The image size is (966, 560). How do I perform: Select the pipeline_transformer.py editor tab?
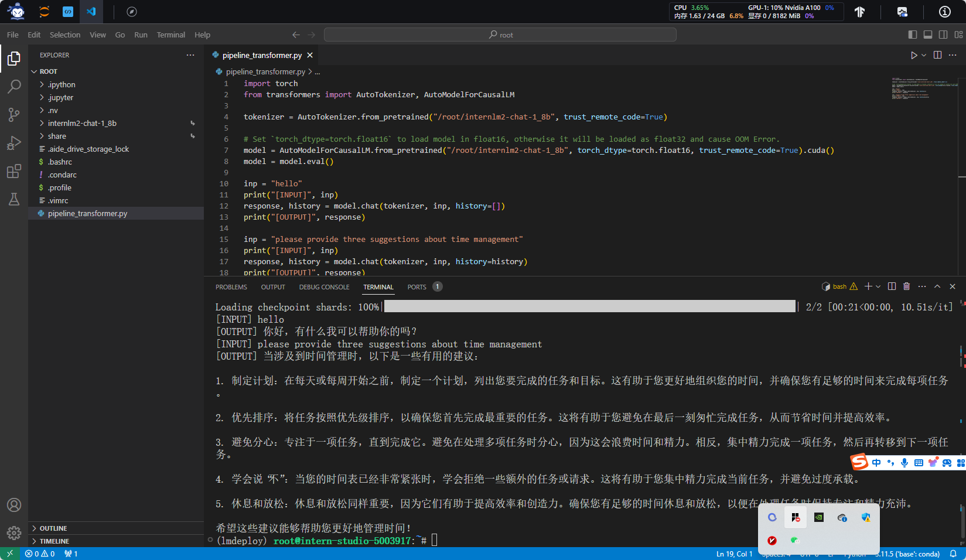point(262,55)
